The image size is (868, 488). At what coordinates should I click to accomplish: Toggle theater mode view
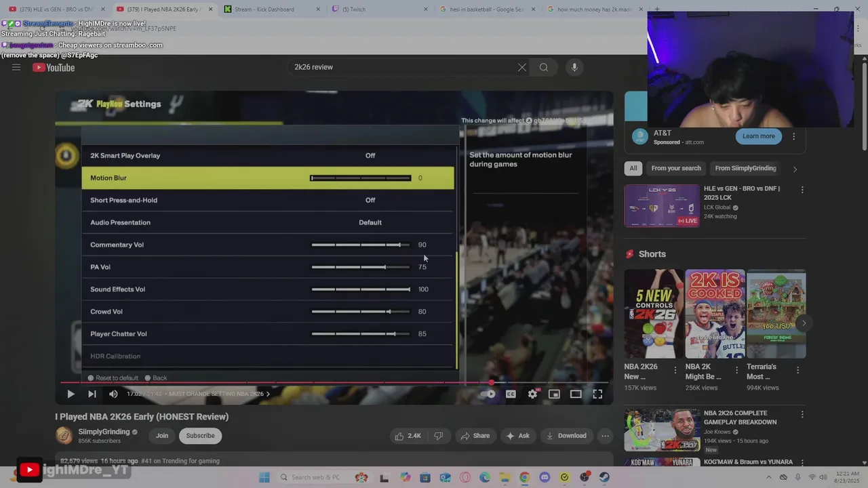[576, 394]
